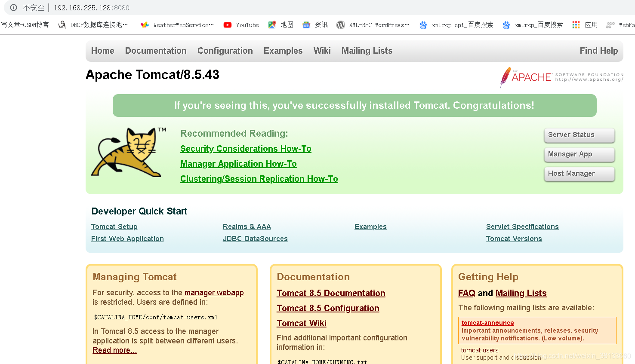Viewport: 635px width, 364px height.
Task: Open Examples in Tomcat nav bar
Action: click(283, 51)
